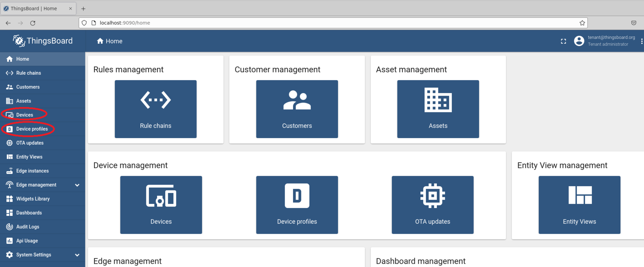The width and height of the screenshot is (644, 267).
Task: Select Device profiles in sidebar
Action: click(x=31, y=129)
